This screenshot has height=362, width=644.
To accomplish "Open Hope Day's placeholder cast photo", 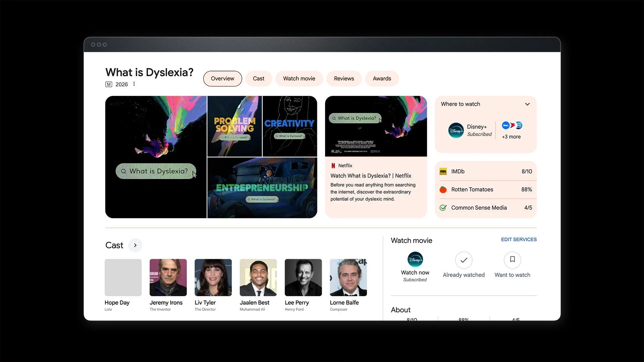I will tap(123, 278).
